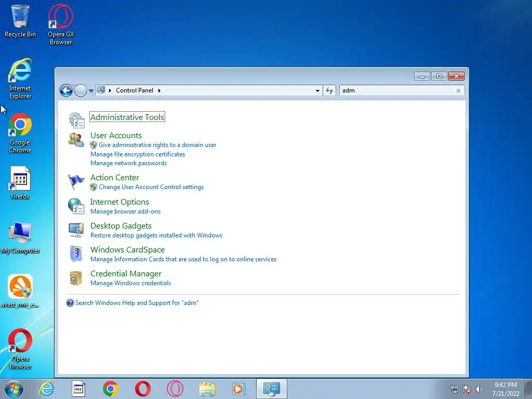Click the help question mark icon
Screen dimensions: 532x399
70,303
